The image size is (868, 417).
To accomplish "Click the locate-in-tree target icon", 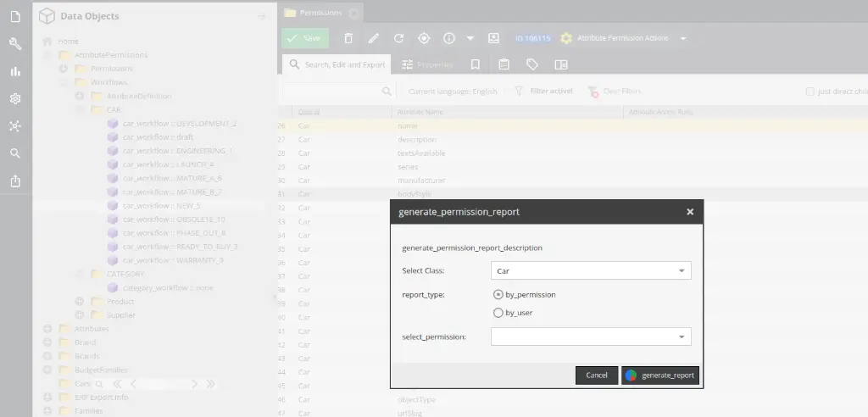I will [x=424, y=38].
